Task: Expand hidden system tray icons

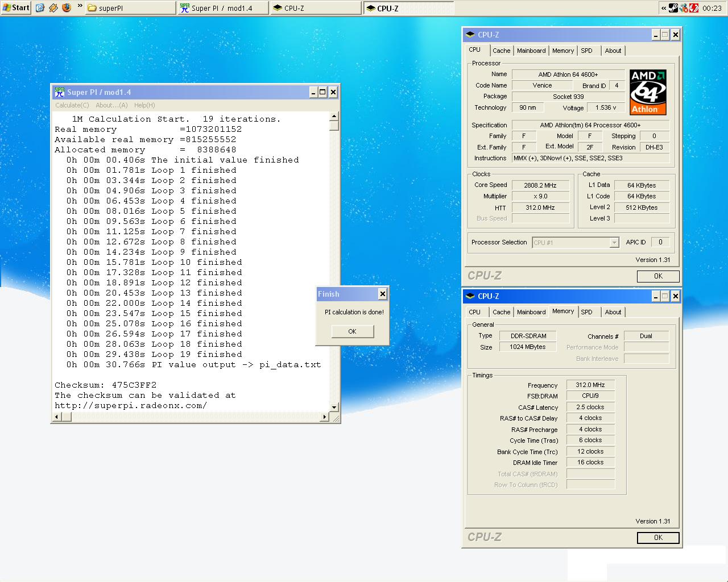Action: pos(663,8)
